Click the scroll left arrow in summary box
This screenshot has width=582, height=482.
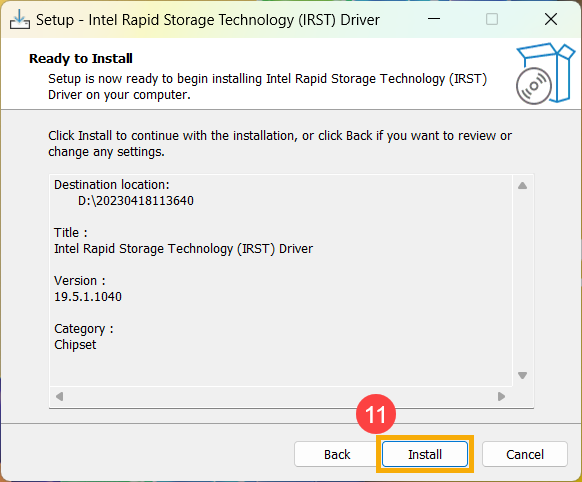59,397
